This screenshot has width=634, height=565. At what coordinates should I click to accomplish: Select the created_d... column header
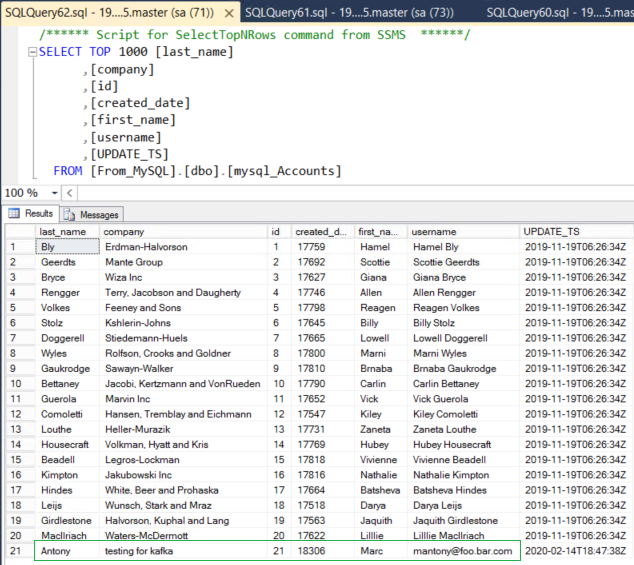(x=323, y=232)
